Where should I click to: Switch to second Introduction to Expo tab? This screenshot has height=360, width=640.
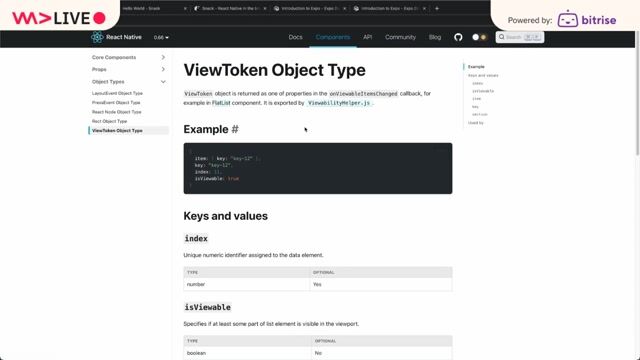(x=387, y=8)
